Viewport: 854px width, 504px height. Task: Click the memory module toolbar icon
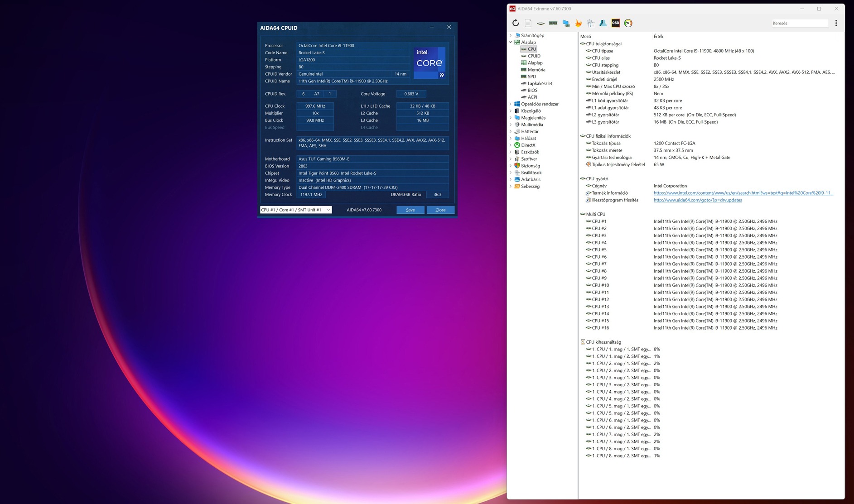(x=553, y=23)
